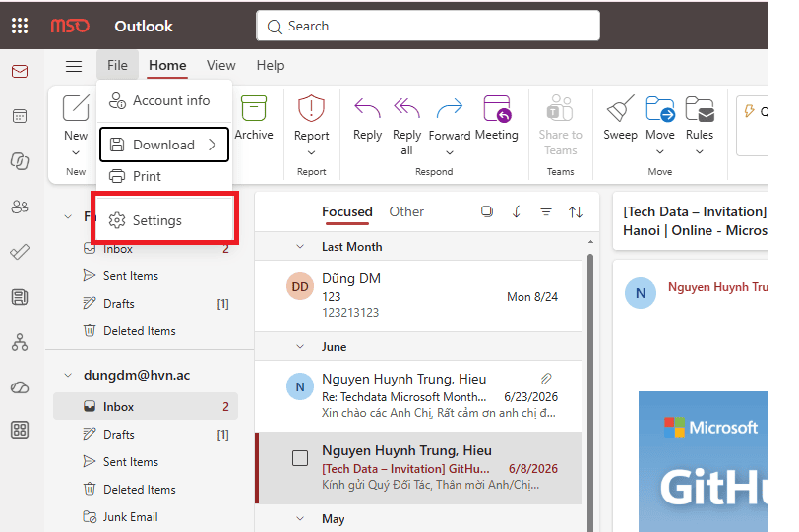Click the select-all messages icon

point(487,211)
